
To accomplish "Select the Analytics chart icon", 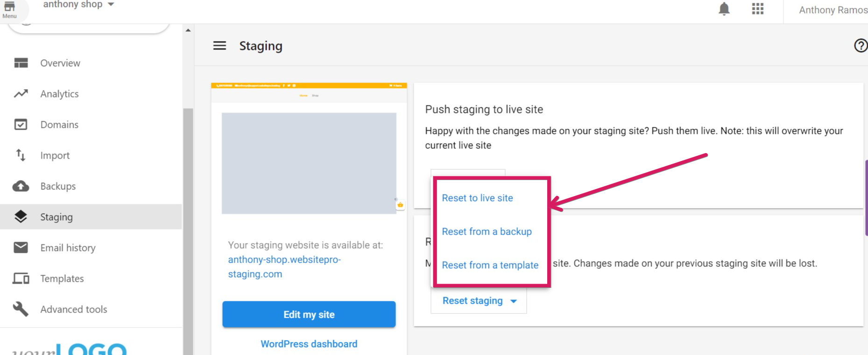I will [x=21, y=93].
